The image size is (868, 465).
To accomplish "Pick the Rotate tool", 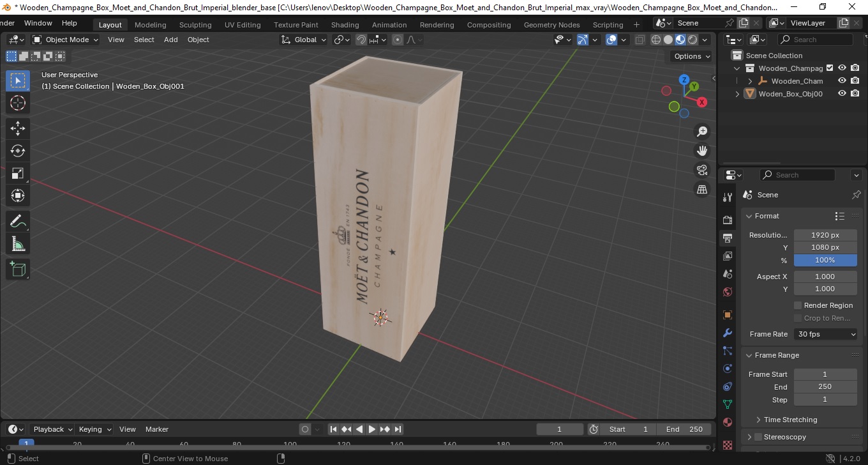I will tap(18, 151).
